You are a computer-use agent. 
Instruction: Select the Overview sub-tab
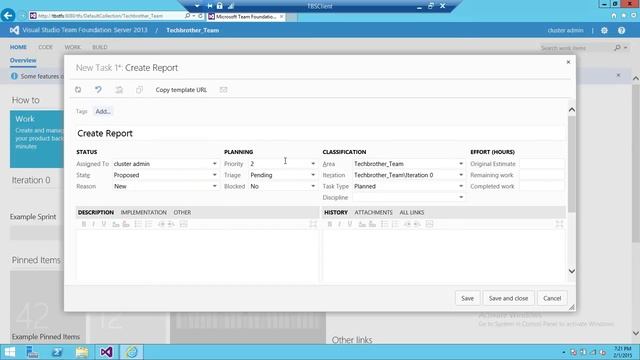[x=23, y=60]
